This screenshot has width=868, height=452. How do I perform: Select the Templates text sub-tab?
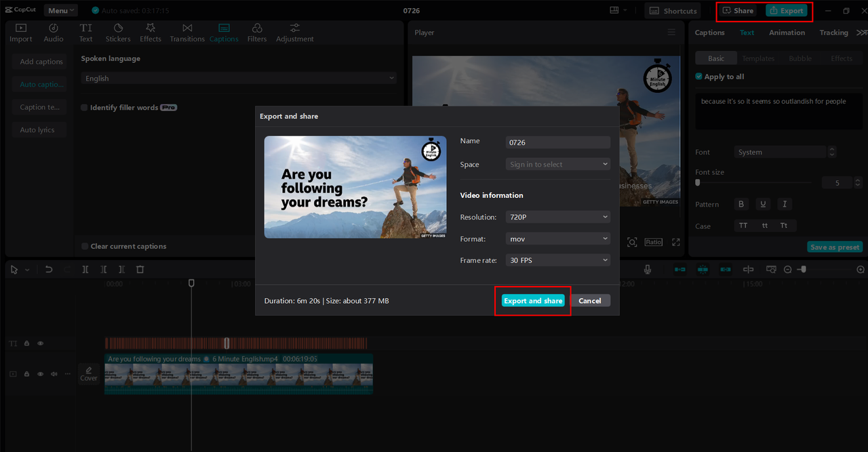pyautogui.click(x=758, y=58)
